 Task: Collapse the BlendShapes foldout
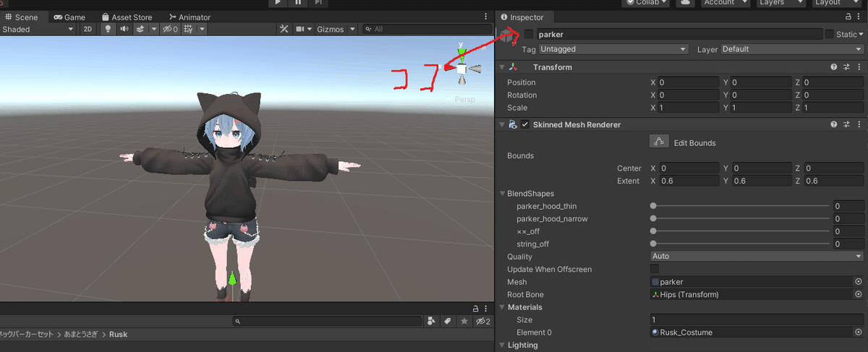click(503, 194)
